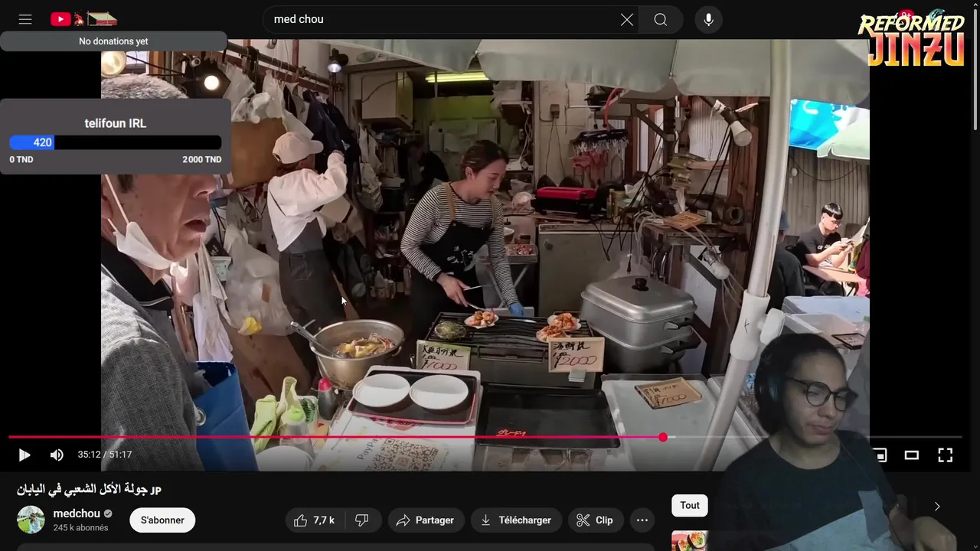
Task: Open the YouTube hamburger guide menu
Action: coord(25,19)
